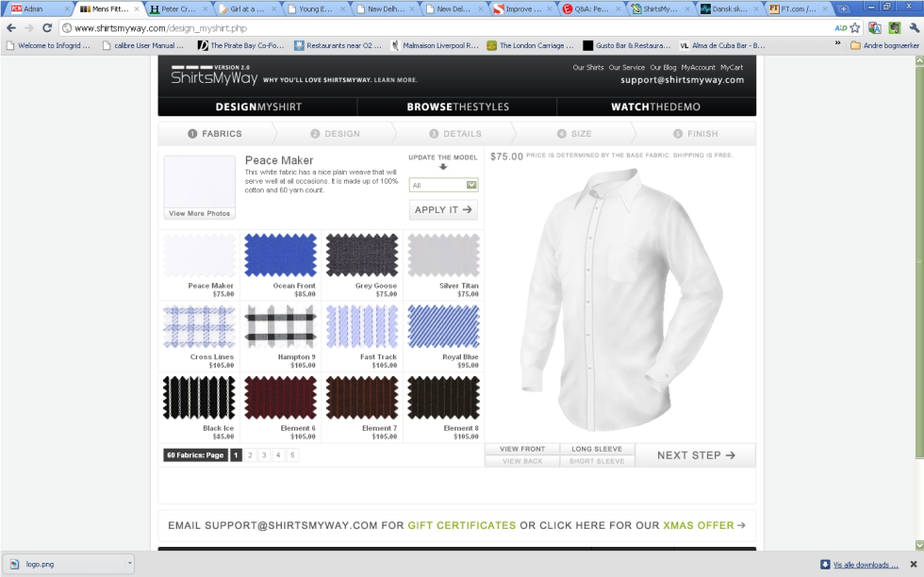Open the Our Blog header link
The image size is (924, 577).
[663, 68]
